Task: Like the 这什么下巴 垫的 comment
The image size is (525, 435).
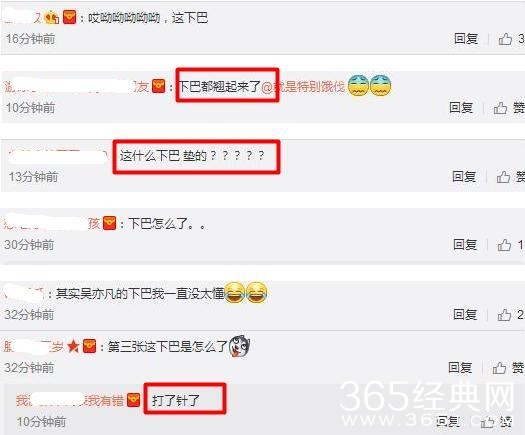Action: 503,177
